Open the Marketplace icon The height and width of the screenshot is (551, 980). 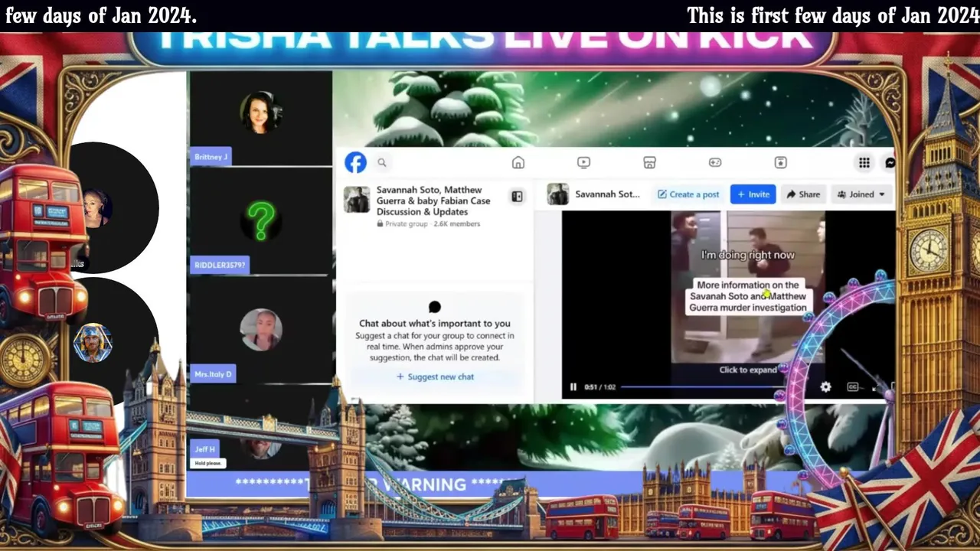coord(649,162)
